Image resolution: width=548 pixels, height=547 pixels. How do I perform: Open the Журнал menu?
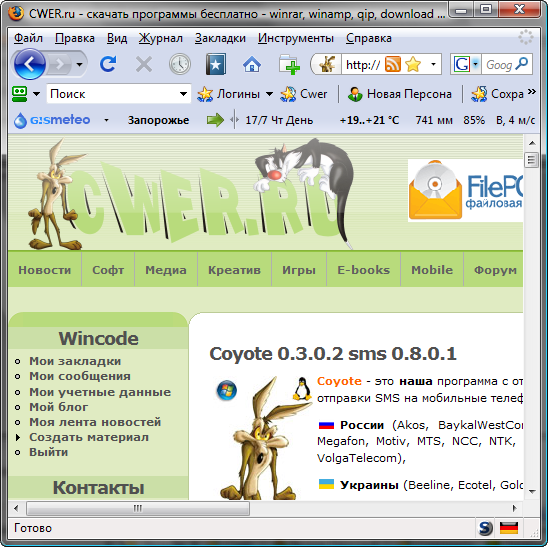click(x=161, y=38)
